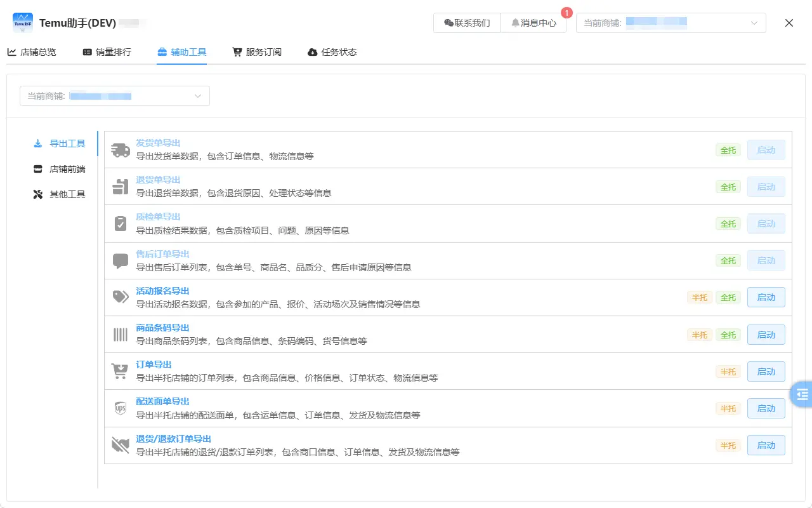Click the cart download icon beside 订单导出

click(x=120, y=371)
